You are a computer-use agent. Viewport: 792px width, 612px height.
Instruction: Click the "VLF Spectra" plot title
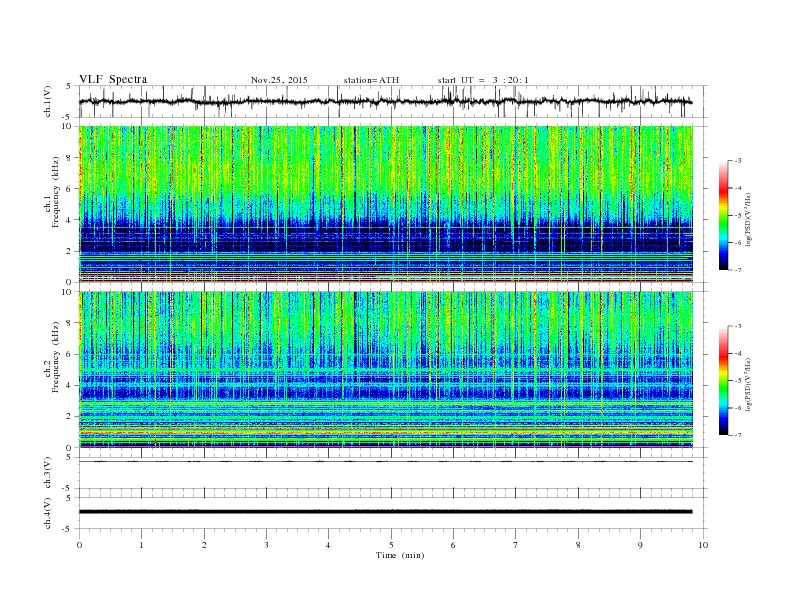point(113,79)
